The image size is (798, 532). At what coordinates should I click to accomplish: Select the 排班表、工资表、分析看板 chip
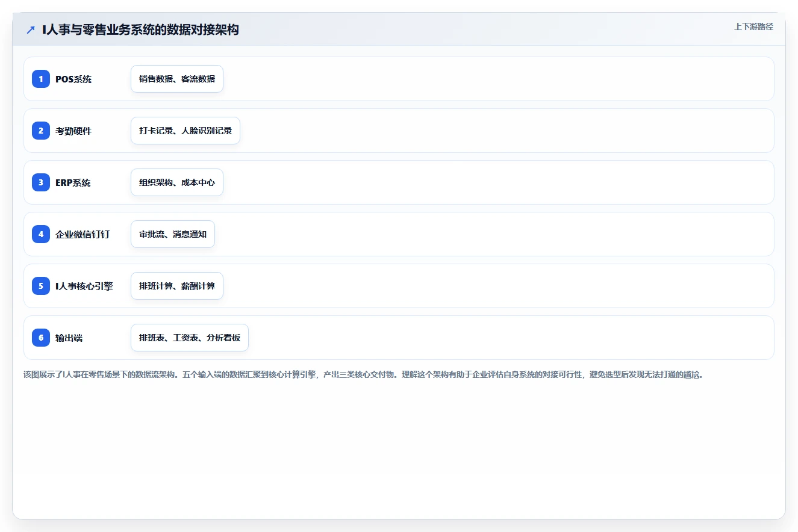pos(190,338)
